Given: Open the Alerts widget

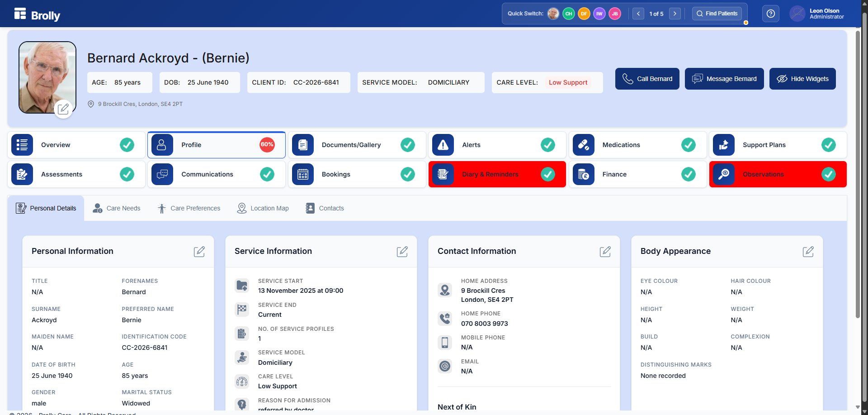Looking at the screenshot, I should pos(497,145).
